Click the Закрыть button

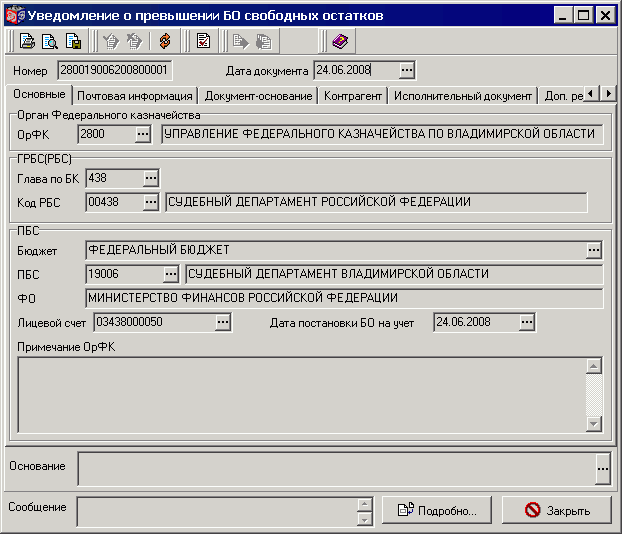tap(557, 510)
